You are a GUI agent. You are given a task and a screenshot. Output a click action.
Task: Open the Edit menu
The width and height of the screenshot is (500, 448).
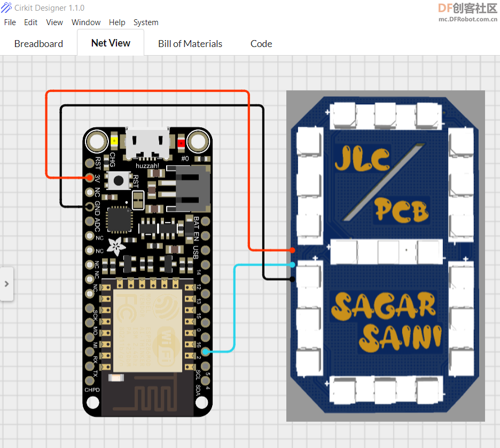[x=30, y=22]
